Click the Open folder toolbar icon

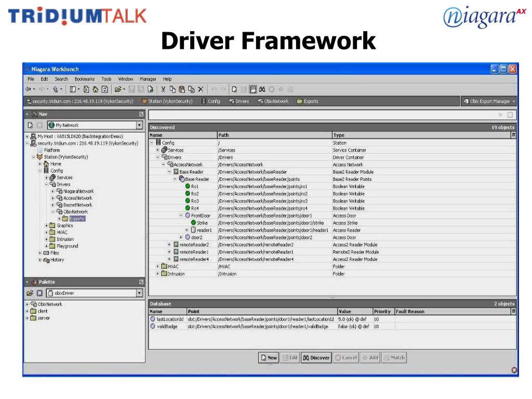118,89
